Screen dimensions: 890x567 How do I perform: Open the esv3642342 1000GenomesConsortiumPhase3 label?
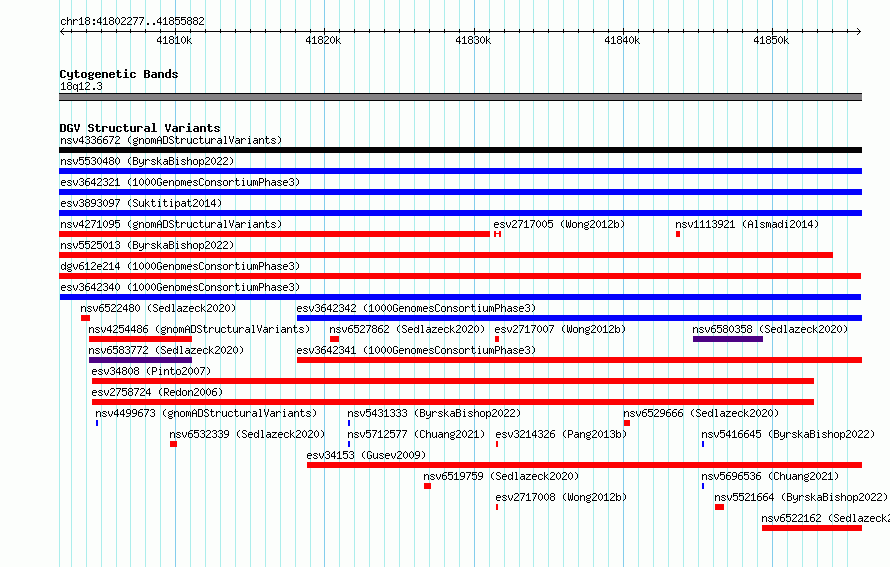pos(416,308)
